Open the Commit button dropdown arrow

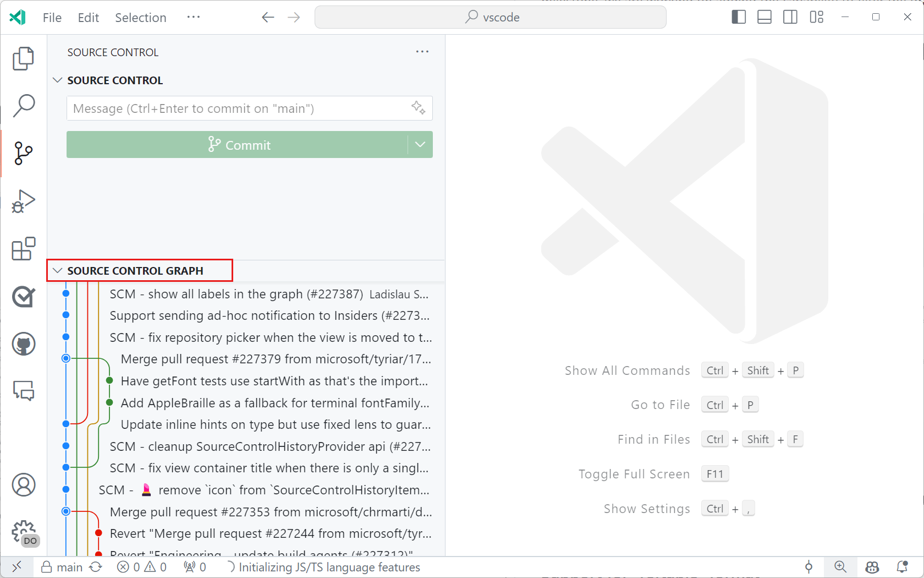pyautogui.click(x=420, y=144)
